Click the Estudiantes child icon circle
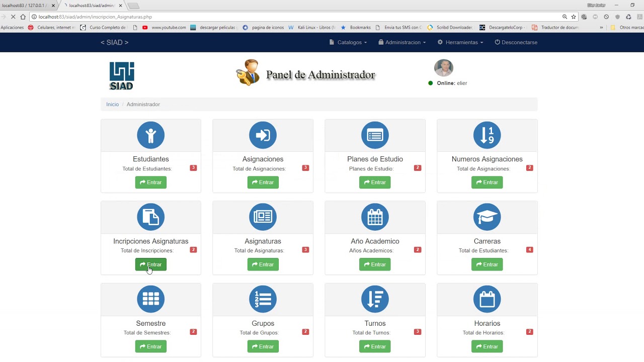The width and height of the screenshot is (644, 362). (x=150, y=135)
